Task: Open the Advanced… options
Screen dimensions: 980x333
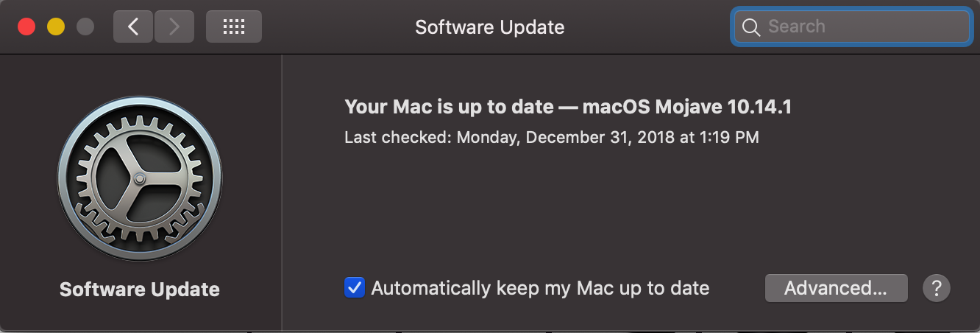Action: click(x=836, y=288)
